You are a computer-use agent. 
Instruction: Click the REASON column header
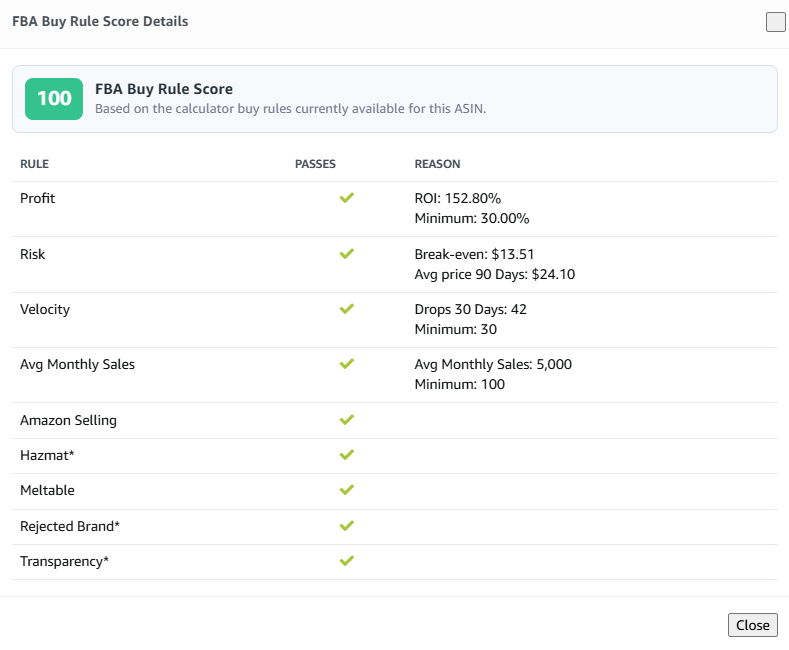(x=437, y=164)
